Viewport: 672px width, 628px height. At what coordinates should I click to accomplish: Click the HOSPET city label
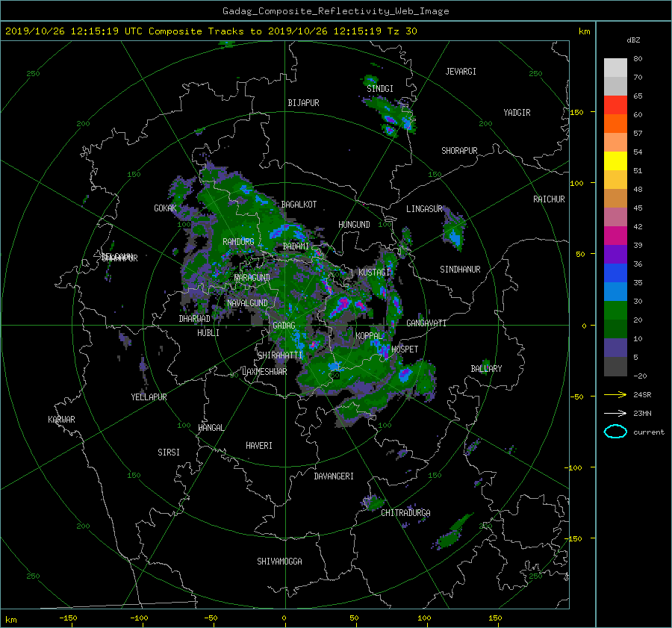pyautogui.click(x=405, y=349)
